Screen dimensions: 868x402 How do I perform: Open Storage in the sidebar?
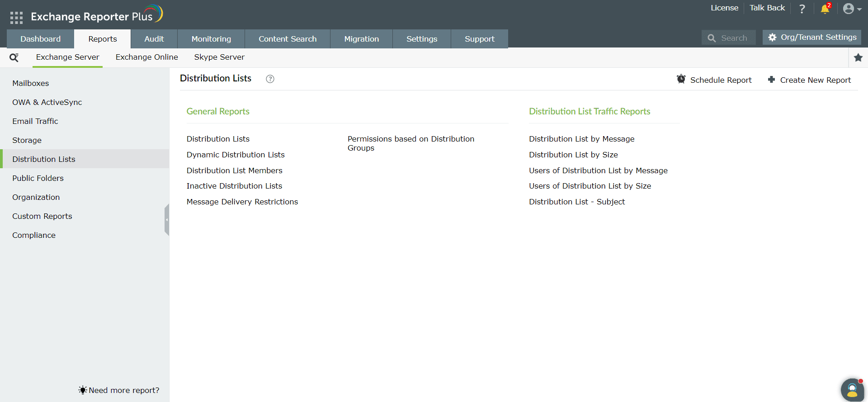pos(85,140)
